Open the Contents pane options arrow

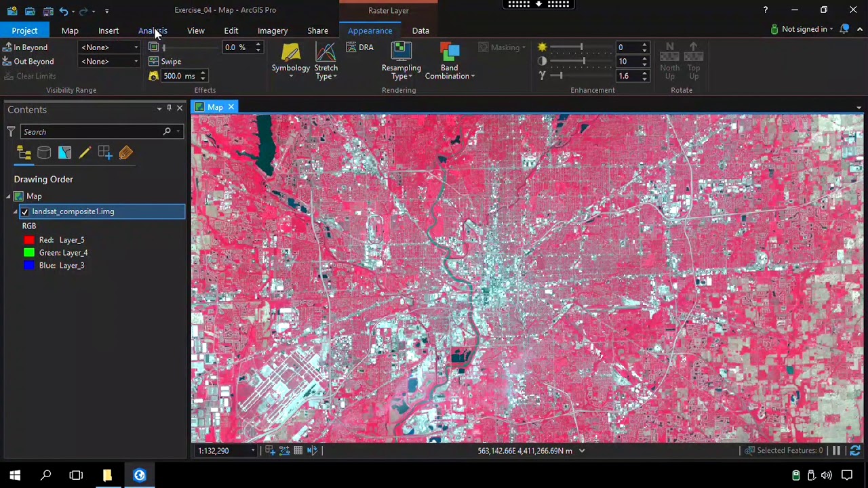[x=159, y=108]
